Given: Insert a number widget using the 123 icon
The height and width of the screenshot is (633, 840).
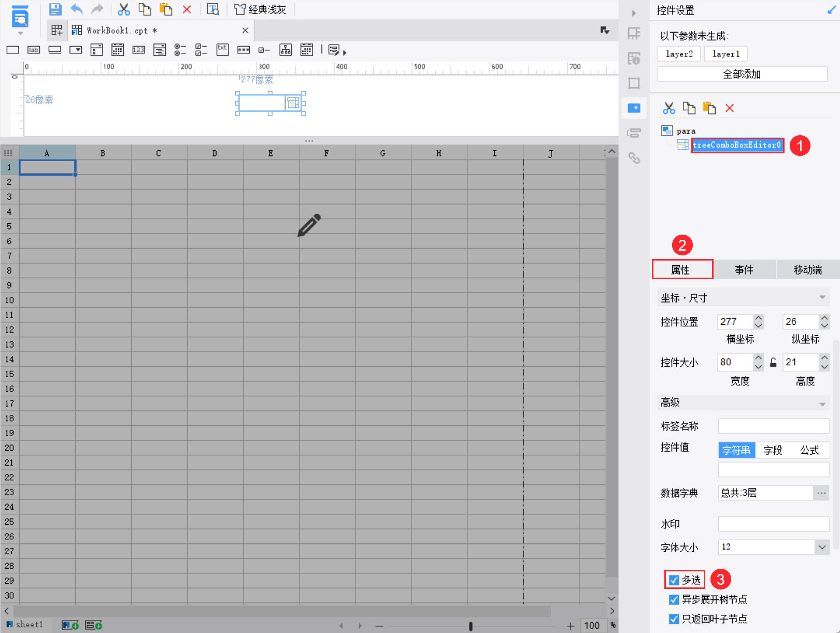Looking at the screenshot, I should pos(138,50).
